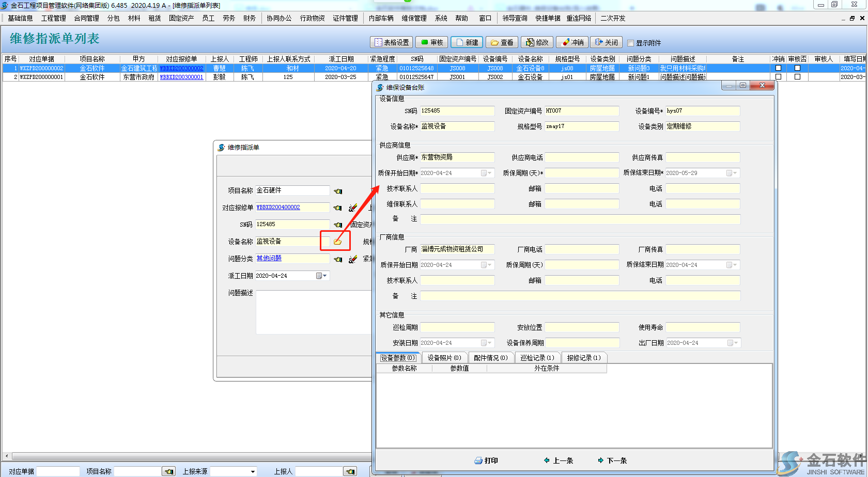Open the 查看 view button
The height and width of the screenshot is (477, 868).
coord(502,42)
